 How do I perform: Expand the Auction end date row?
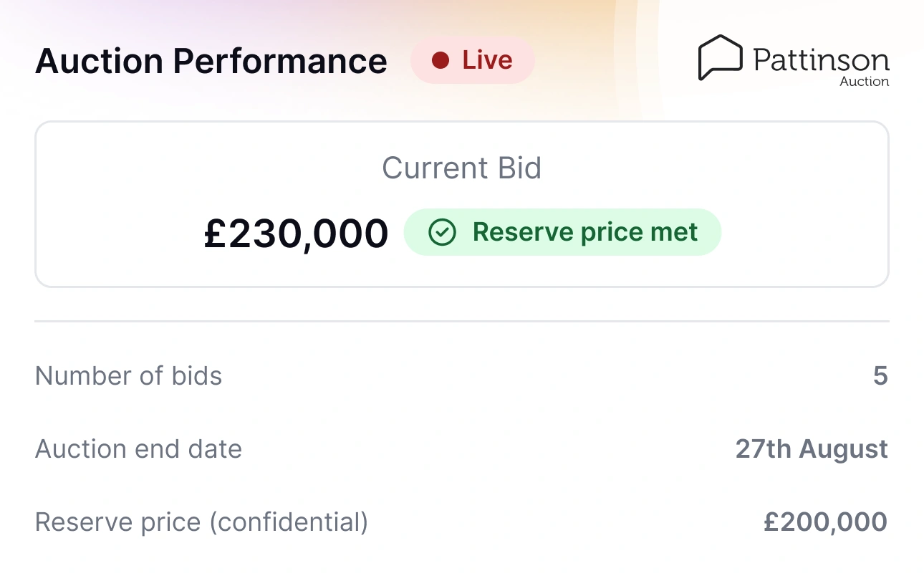tap(462, 449)
